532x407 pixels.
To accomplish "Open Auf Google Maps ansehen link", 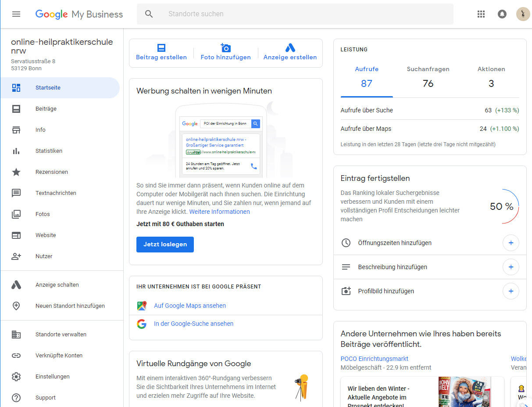I will pos(190,306).
